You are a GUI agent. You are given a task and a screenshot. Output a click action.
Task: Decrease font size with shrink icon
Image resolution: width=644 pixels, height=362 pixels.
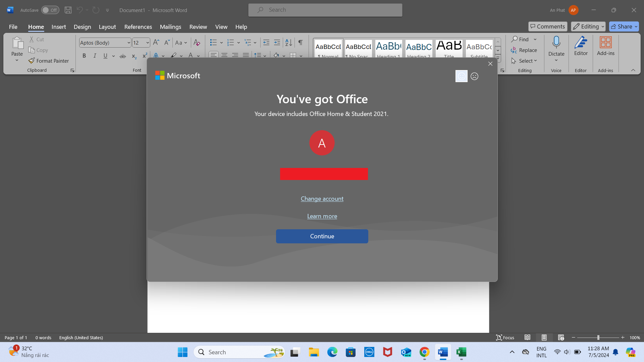point(167,43)
